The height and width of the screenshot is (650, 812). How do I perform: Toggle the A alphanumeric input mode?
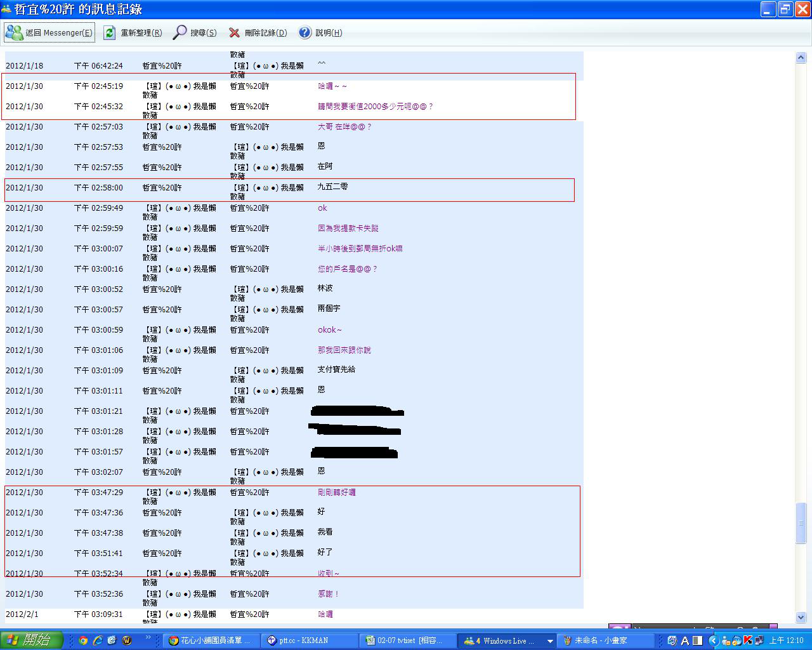685,640
